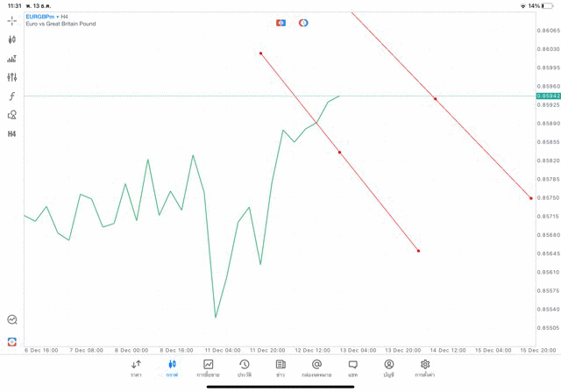
Task: Change chart type with candlestick icon
Action: click(x=12, y=39)
